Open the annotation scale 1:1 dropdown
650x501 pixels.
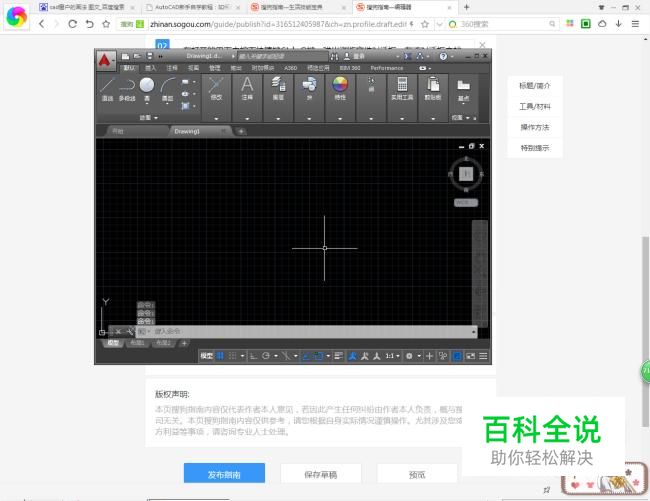click(393, 356)
